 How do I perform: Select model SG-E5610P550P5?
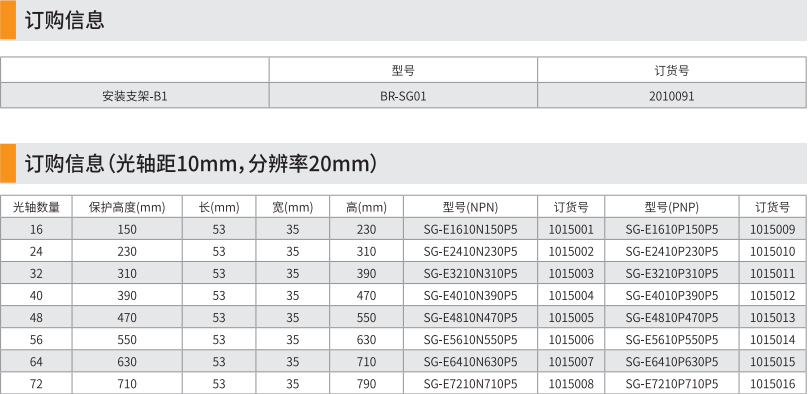point(671,340)
